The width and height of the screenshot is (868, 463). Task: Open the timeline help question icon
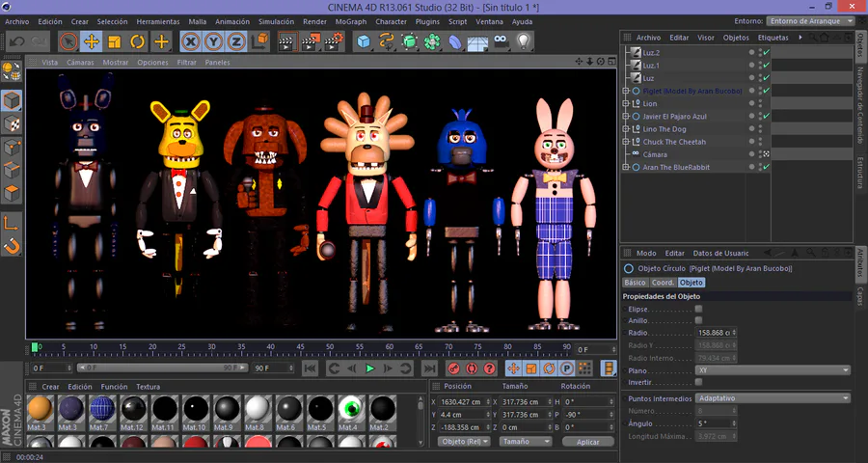[489, 368]
